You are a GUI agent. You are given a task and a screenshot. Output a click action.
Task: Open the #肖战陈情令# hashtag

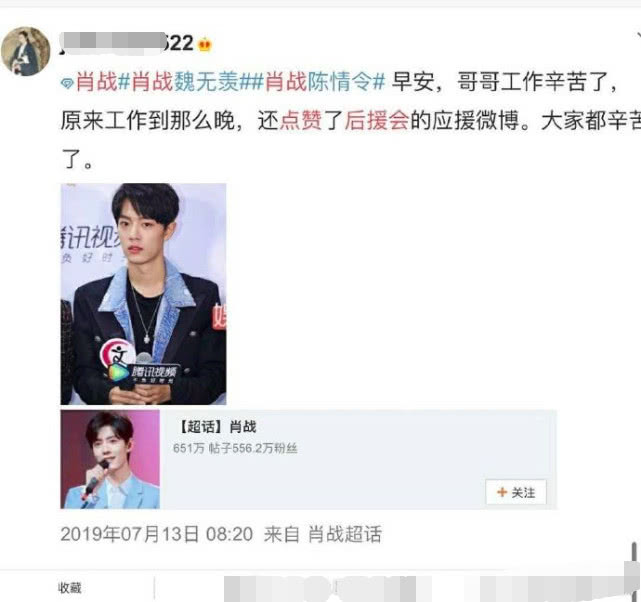click(318, 81)
